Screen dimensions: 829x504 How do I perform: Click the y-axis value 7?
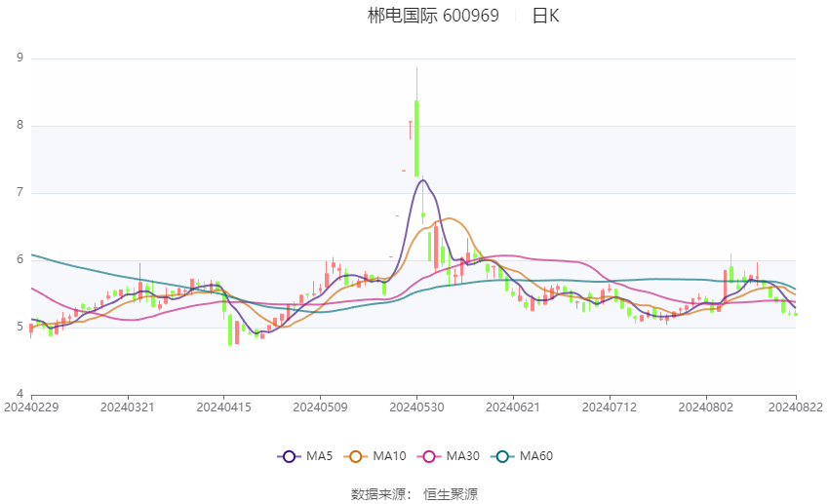[x=20, y=192]
